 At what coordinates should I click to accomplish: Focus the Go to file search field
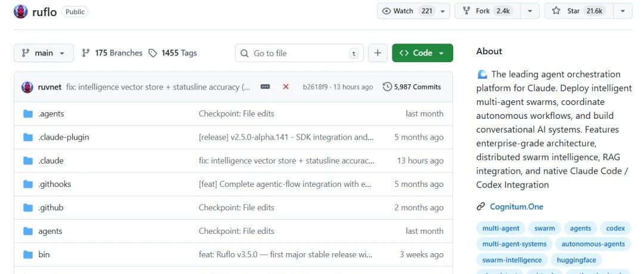point(299,53)
